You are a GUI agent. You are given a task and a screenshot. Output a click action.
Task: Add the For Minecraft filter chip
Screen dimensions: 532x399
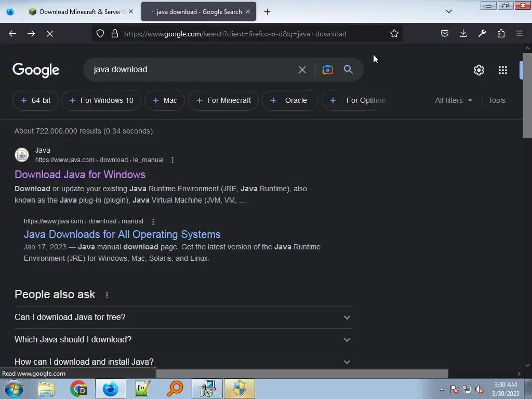tap(223, 100)
